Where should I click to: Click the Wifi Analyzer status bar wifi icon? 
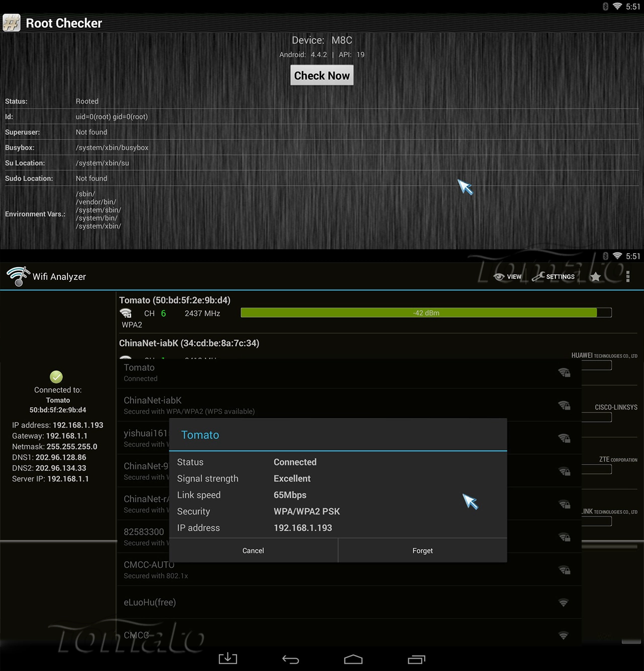(617, 256)
